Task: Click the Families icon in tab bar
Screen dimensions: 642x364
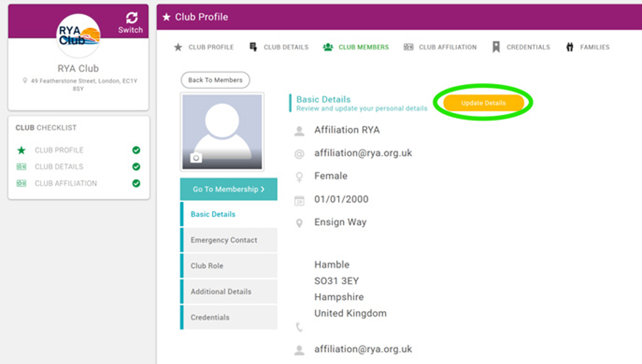Action: coord(570,47)
